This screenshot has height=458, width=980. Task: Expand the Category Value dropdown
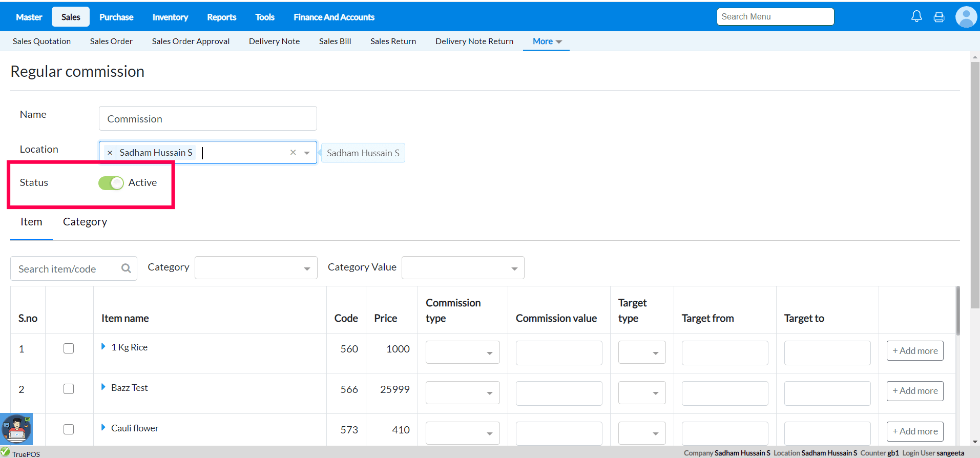463,268
